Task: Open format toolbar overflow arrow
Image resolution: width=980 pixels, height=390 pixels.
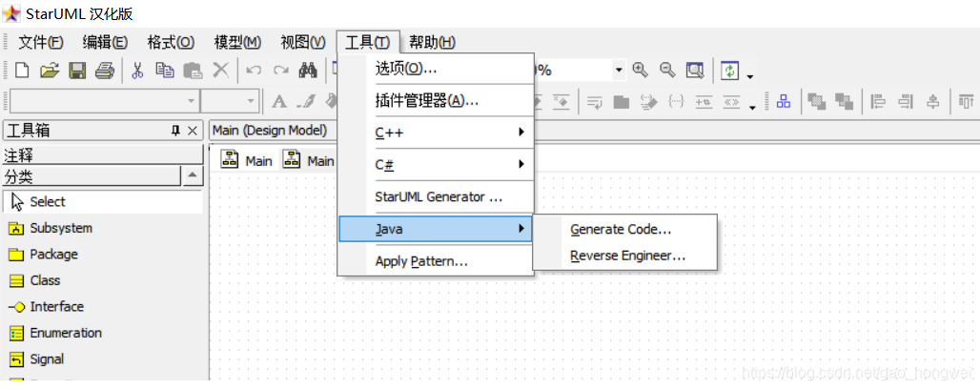Action: 753,107
